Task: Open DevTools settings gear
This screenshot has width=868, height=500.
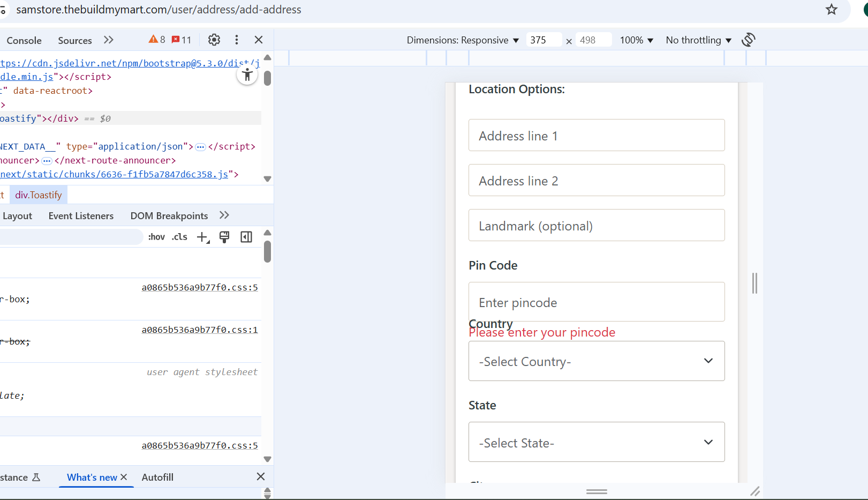Action: tap(214, 40)
